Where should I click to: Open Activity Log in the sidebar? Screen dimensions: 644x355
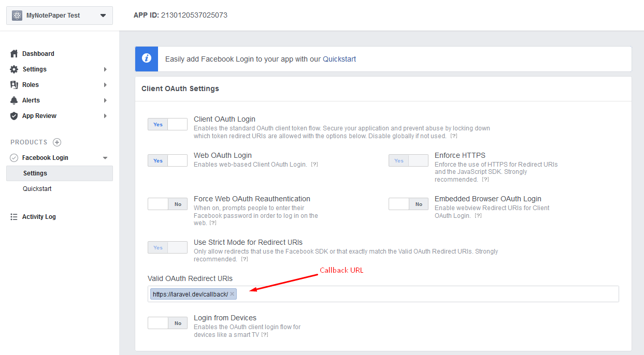39,217
